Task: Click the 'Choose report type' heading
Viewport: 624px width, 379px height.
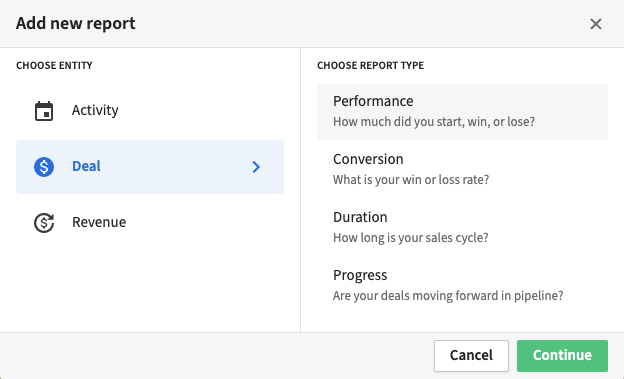Action: [x=370, y=65]
